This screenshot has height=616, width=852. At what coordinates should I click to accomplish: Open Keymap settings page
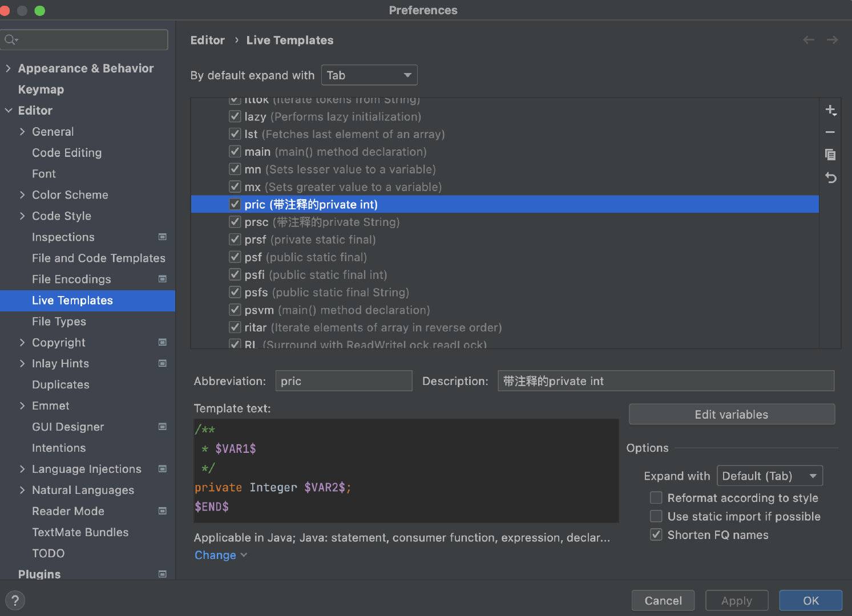pyautogui.click(x=41, y=90)
